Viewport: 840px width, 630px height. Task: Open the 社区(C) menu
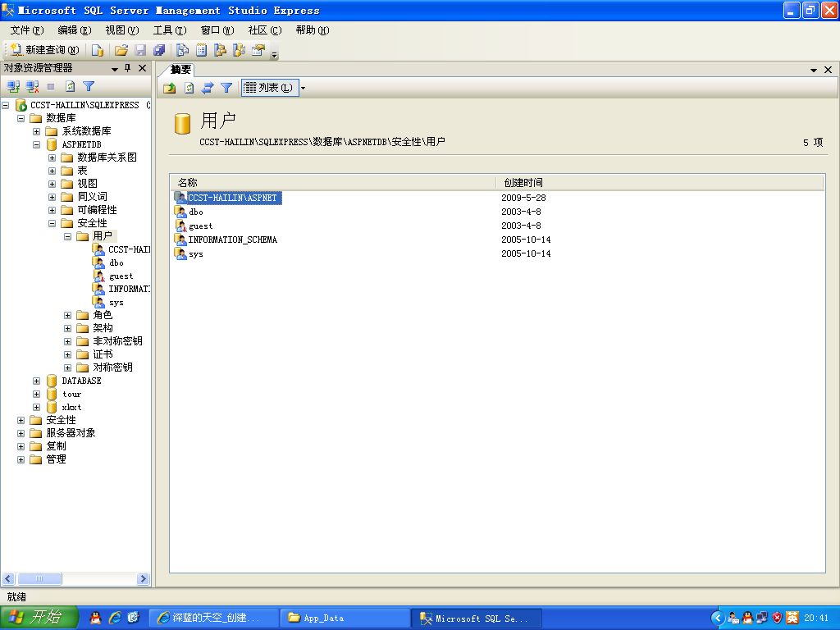coord(265,30)
